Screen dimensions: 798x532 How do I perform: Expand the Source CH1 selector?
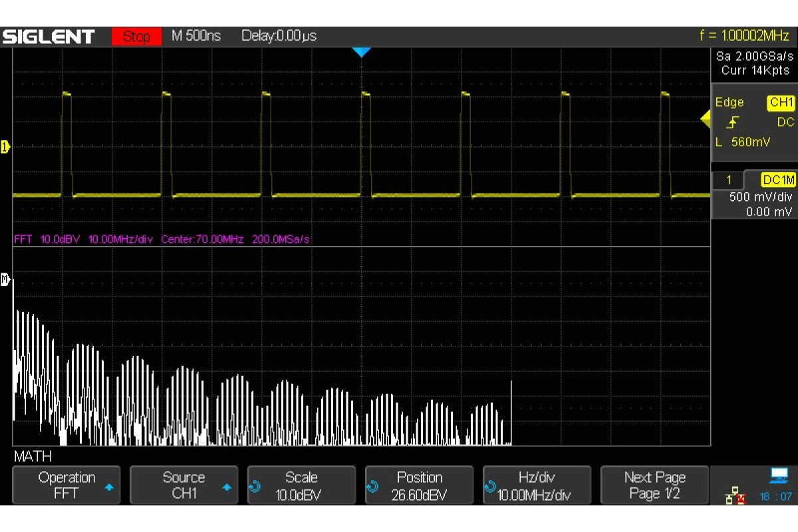(184, 485)
